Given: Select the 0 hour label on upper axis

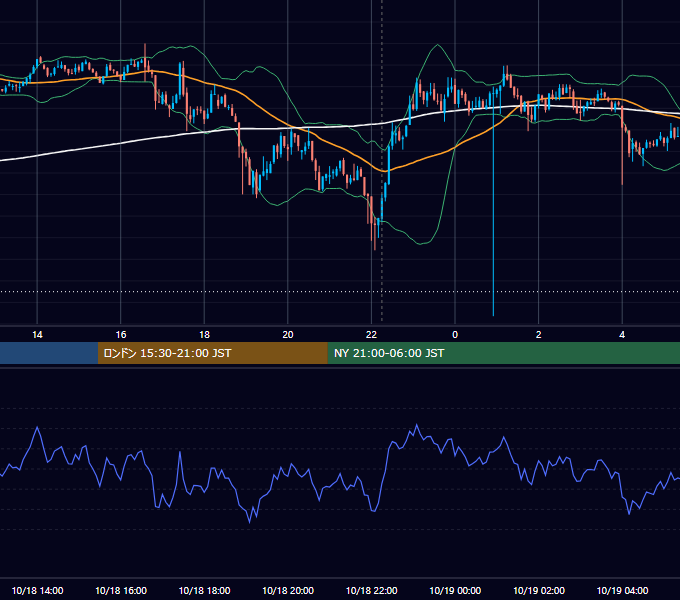Looking at the screenshot, I should click(455, 335).
